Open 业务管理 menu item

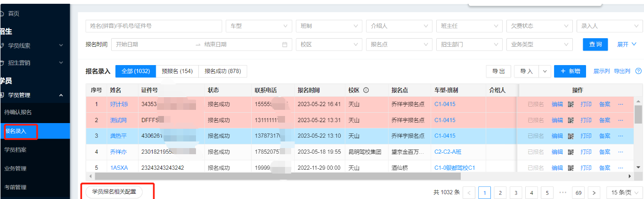[x=35, y=168]
